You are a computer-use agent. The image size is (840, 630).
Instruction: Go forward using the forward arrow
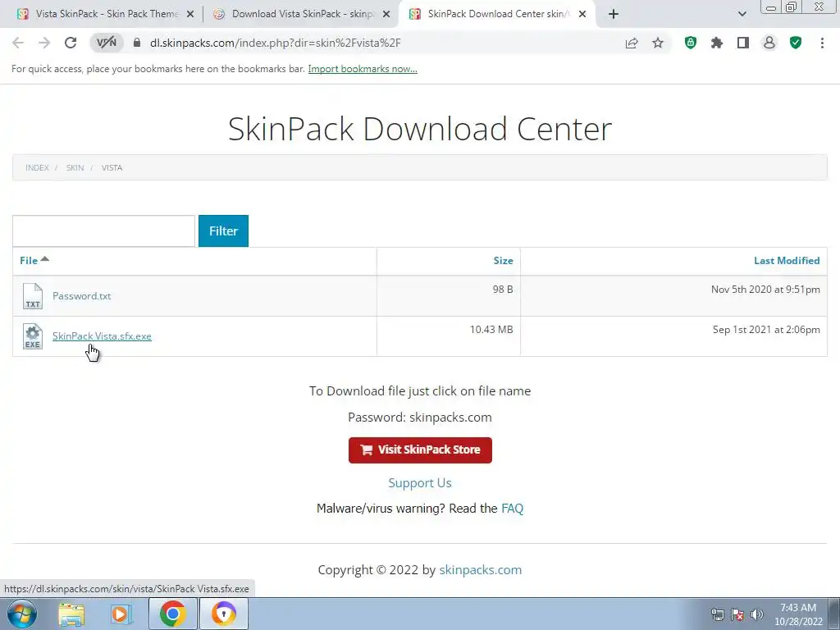[44, 43]
